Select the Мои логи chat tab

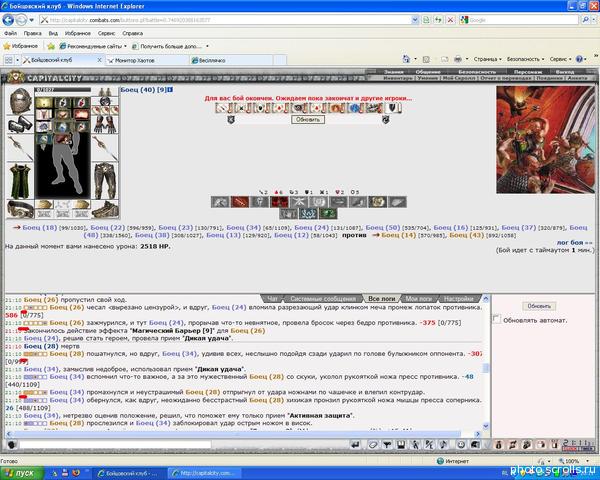point(419,299)
